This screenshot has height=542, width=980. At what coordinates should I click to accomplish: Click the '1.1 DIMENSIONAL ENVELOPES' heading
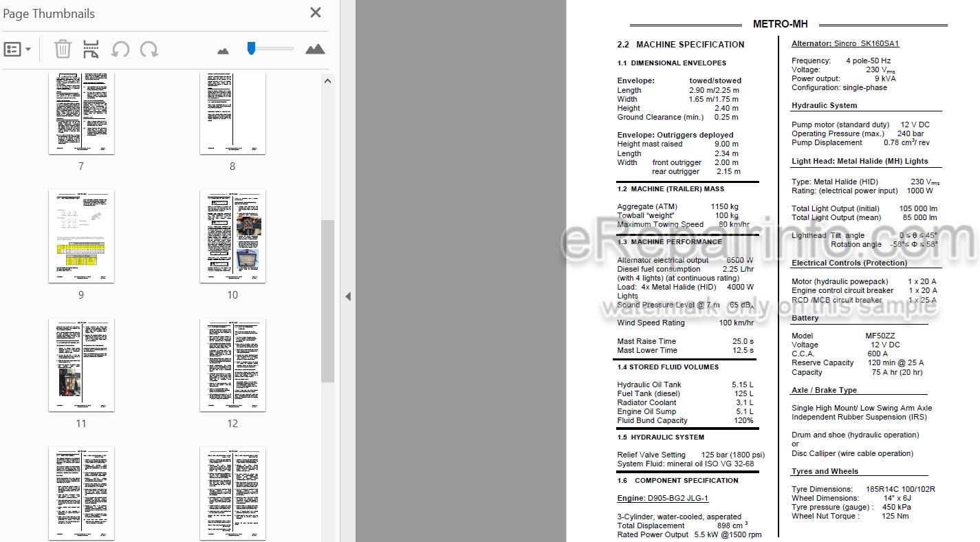click(x=671, y=63)
